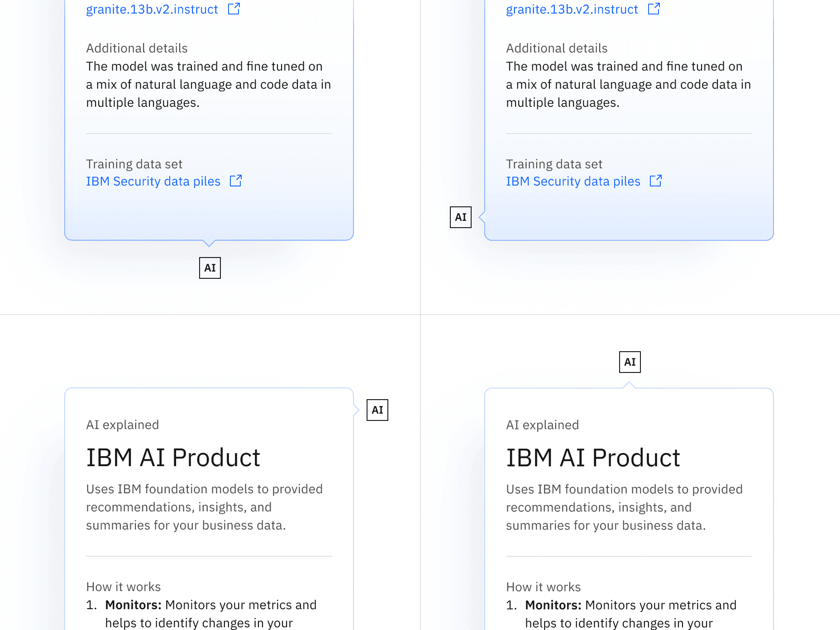Click 'How it works' label in the bottom-left card

click(x=124, y=587)
